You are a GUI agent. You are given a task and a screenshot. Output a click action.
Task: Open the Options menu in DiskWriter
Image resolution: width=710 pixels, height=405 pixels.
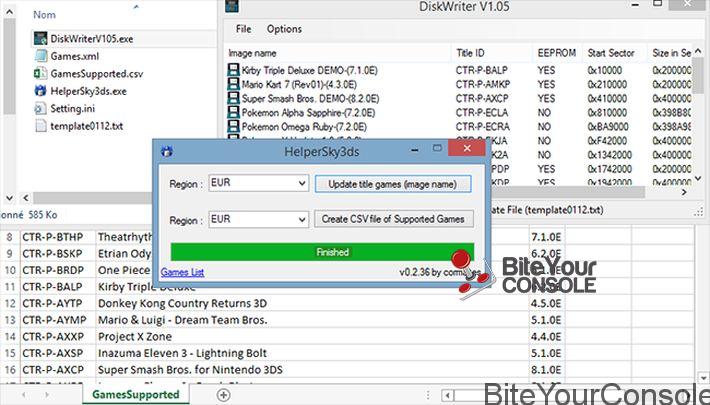click(284, 29)
